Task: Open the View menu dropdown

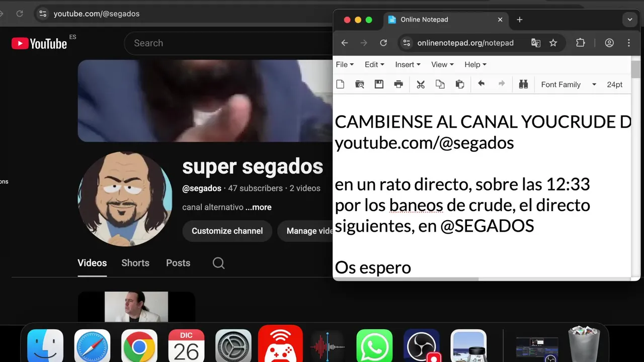Action: tap(442, 64)
